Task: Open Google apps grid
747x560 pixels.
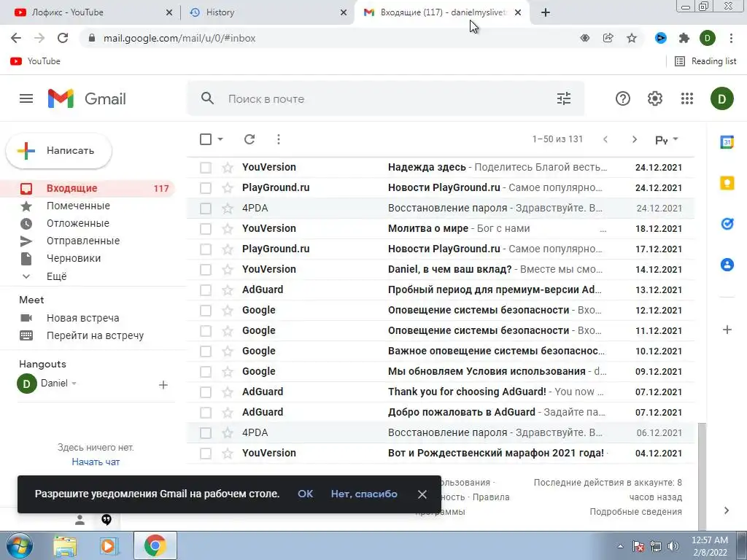Action: pos(687,98)
